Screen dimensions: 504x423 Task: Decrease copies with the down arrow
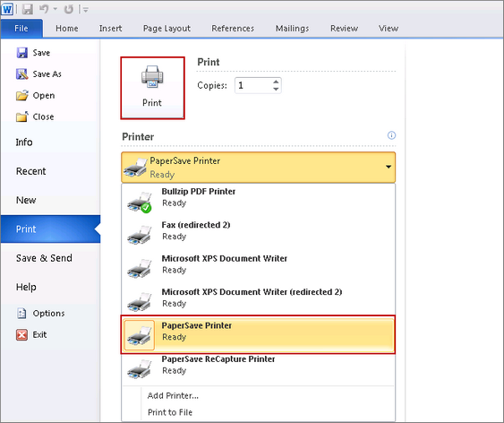pyautogui.click(x=276, y=89)
